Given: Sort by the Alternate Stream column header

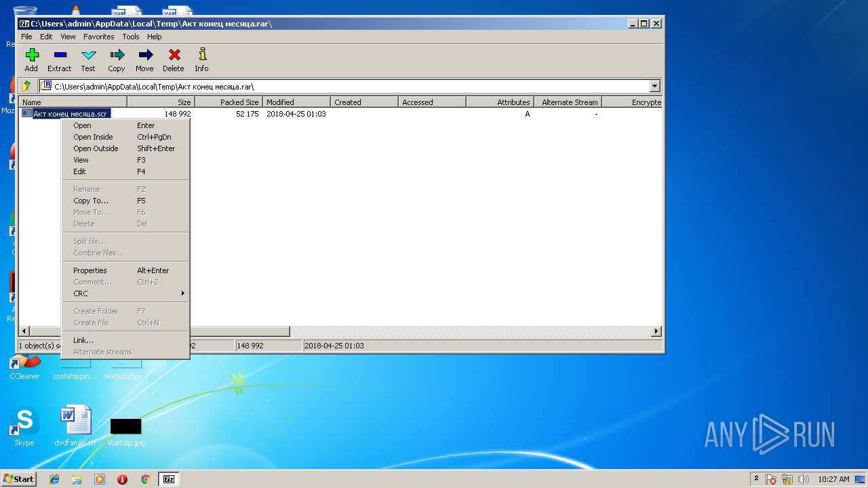Looking at the screenshot, I should (568, 102).
